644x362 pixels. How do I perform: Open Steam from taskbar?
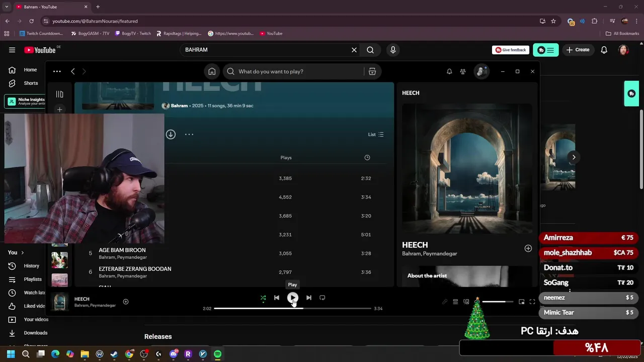click(x=114, y=354)
